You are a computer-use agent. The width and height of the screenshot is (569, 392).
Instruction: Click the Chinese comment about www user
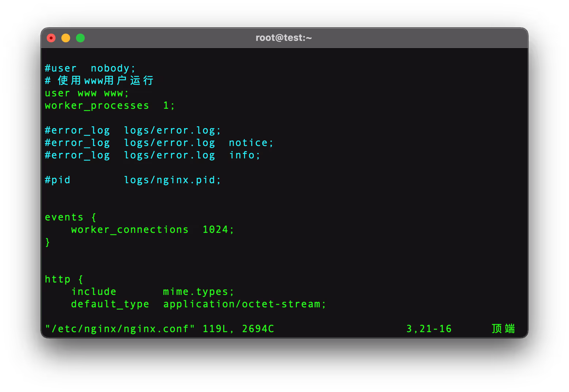pos(99,81)
